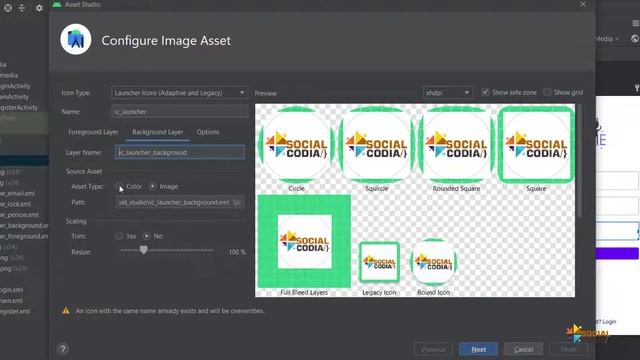Click the Circle icon preview
Image resolution: width=640 pixels, height=360 pixels.
tap(296, 145)
